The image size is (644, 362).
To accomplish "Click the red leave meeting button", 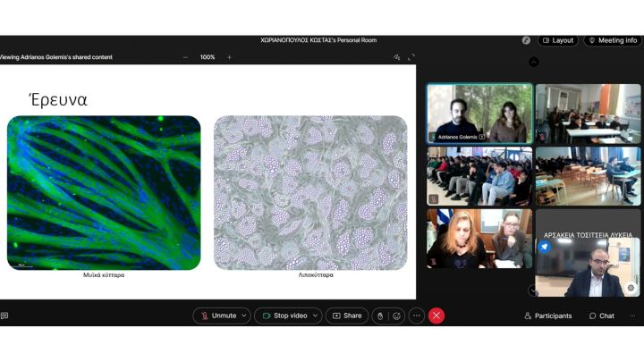I will coord(436,316).
